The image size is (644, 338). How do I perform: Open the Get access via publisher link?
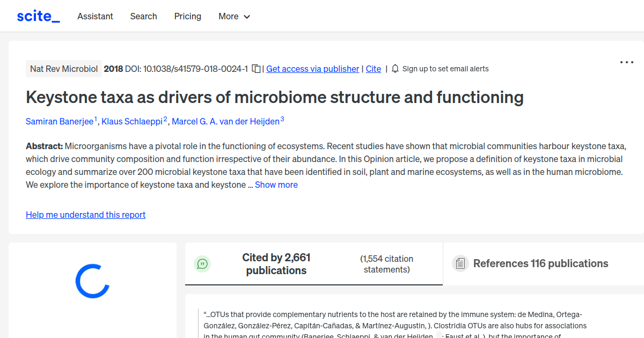(x=312, y=69)
